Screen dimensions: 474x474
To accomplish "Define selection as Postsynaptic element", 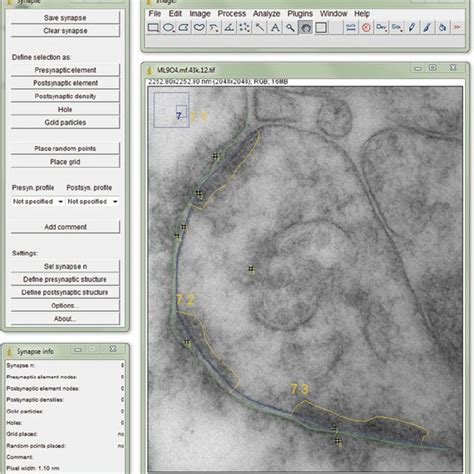I will click(65, 83).
